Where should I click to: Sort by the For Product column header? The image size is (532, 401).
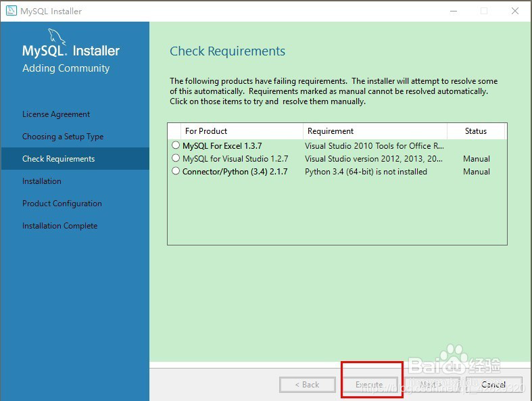click(242, 131)
